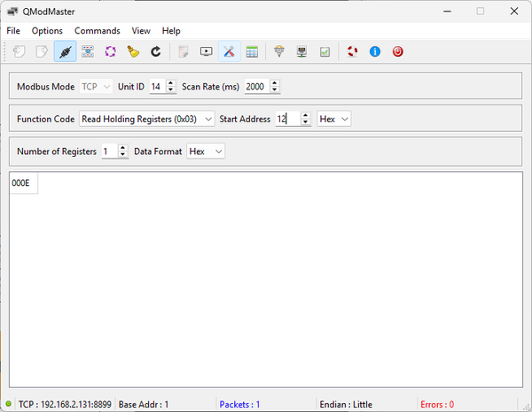Image resolution: width=532 pixels, height=412 pixels.
Task: Click the red Exit power icon
Action: (x=397, y=51)
